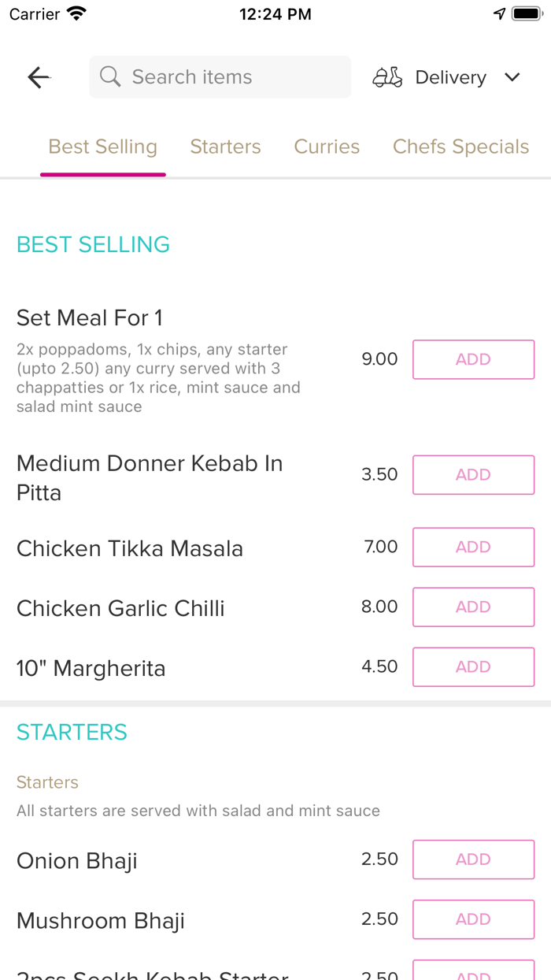Image resolution: width=551 pixels, height=980 pixels.
Task: Tap the delivery scooter icon
Action: [x=386, y=76]
